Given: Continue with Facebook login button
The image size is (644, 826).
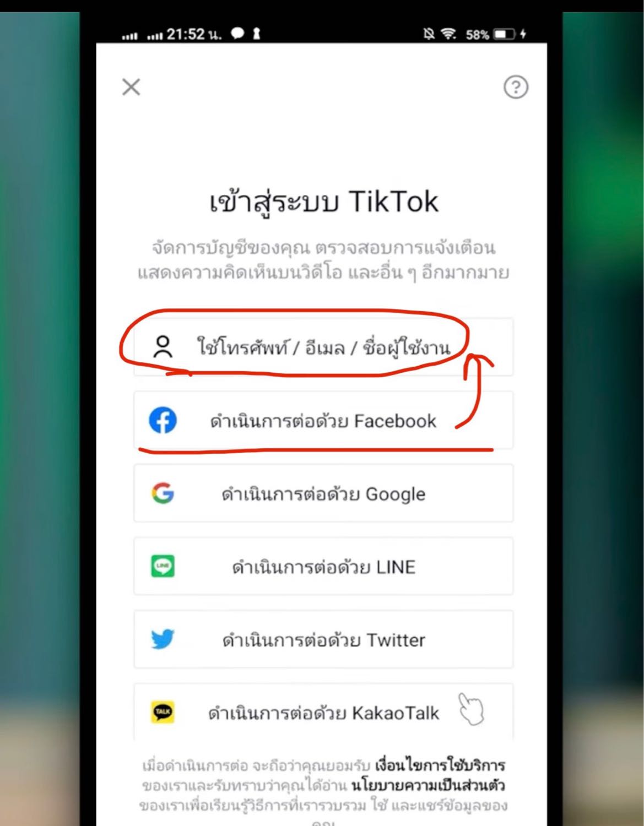Looking at the screenshot, I should click(323, 421).
